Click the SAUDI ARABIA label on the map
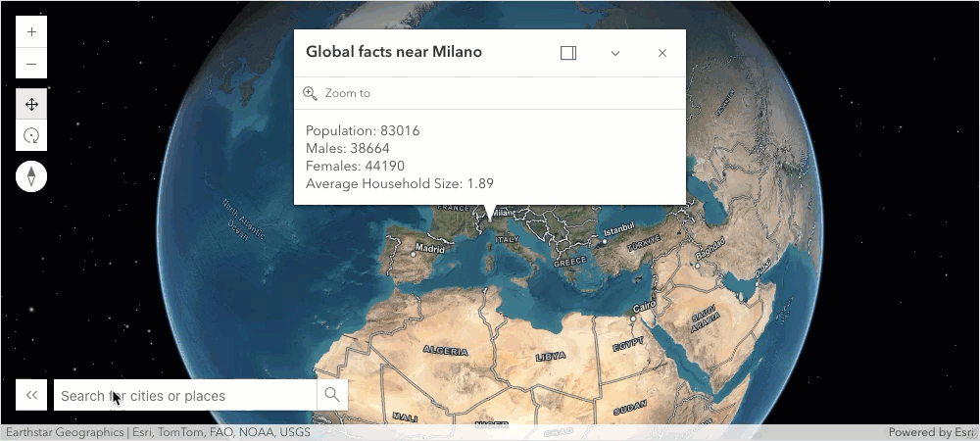 [704, 318]
